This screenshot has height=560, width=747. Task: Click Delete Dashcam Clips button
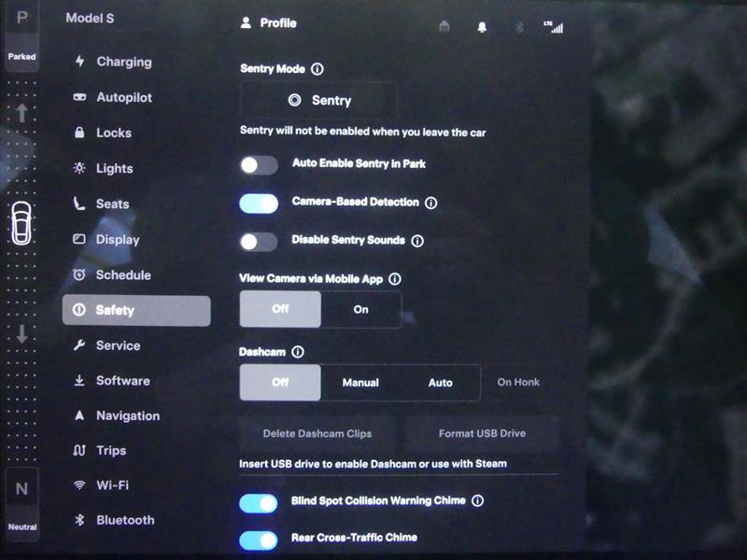click(x=317, y=434)
